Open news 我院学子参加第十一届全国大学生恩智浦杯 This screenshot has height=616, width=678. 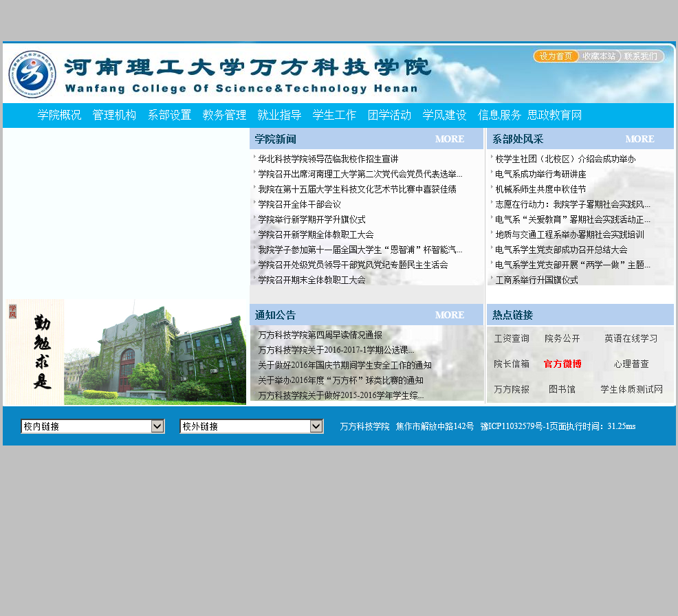[x=360, y=250]
